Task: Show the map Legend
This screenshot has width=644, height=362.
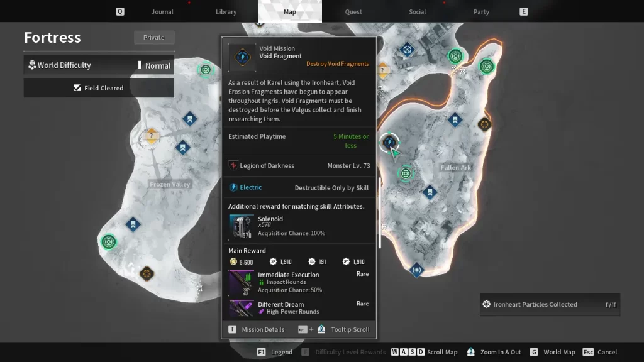Action: click(x=281, y=352)
